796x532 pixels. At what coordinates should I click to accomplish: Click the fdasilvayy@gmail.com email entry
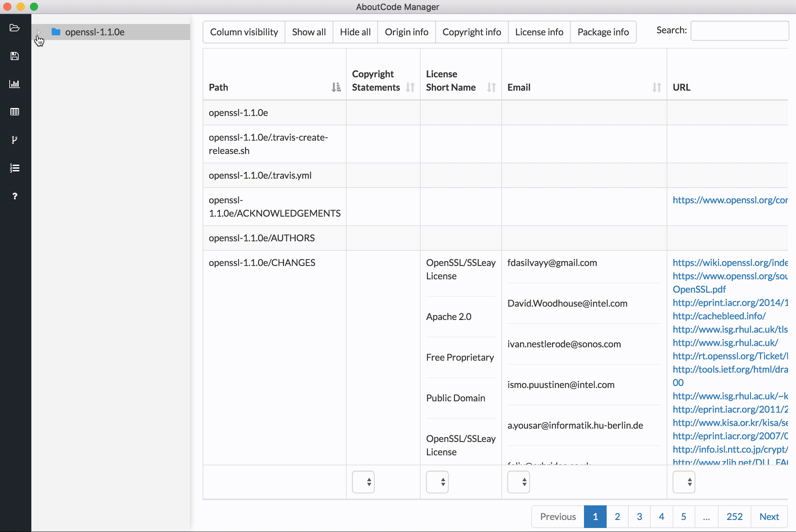(552, 263)
